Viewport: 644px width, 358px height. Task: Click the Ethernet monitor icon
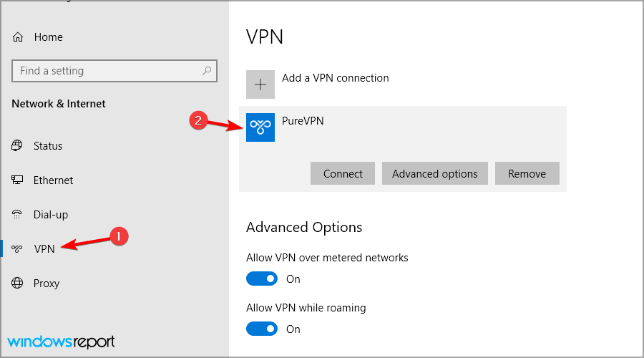(17, 180)
